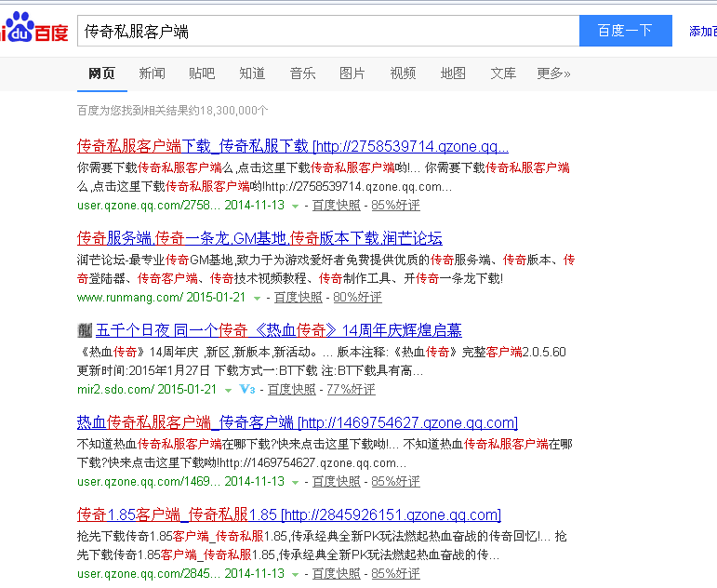
Task: Open 百度快照 for user.qzone.qq.com/2845 result
Action: pos(336,574)
